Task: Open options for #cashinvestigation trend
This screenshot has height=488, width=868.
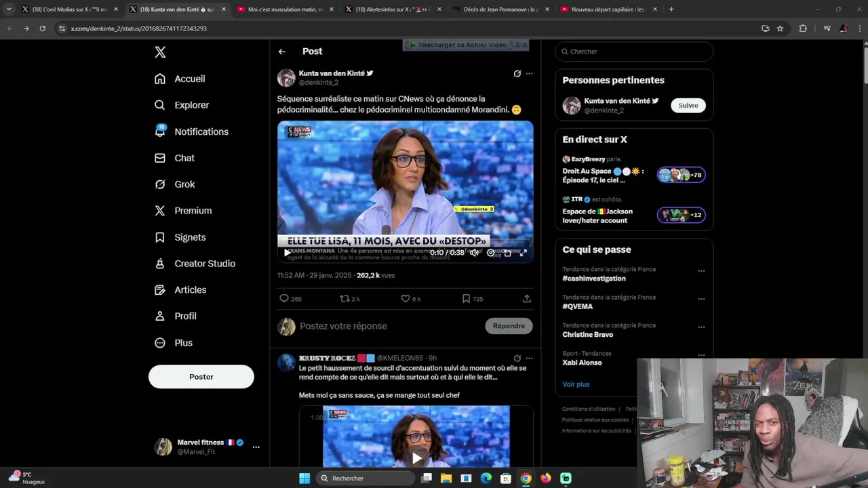Action: click(701, 271)
